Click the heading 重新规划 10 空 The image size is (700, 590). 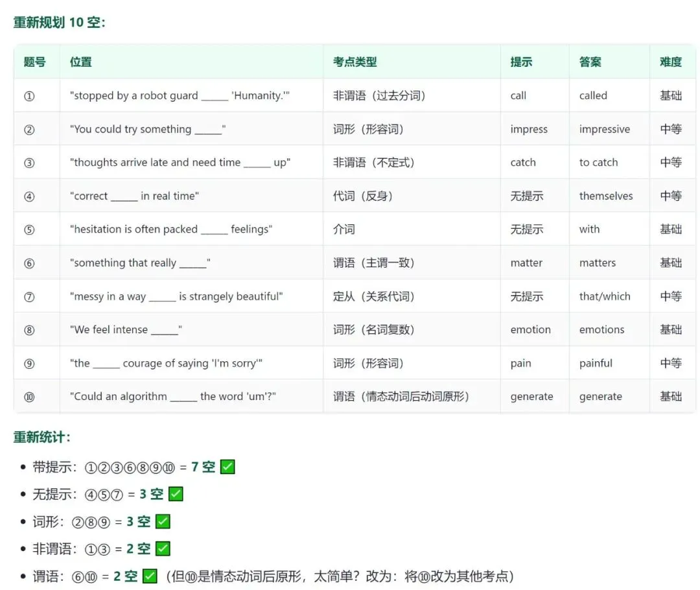[x=59, y=22]
